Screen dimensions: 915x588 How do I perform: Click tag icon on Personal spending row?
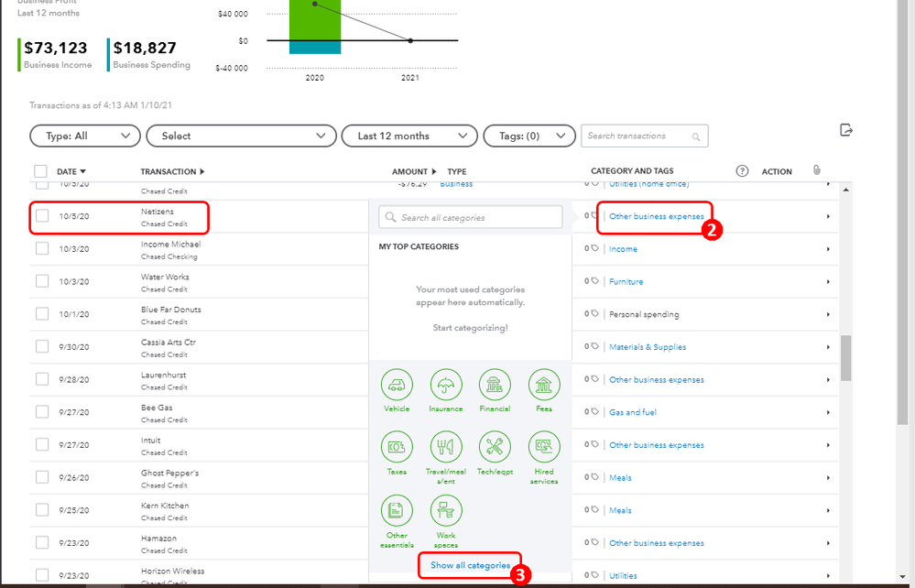pos(594,314)
